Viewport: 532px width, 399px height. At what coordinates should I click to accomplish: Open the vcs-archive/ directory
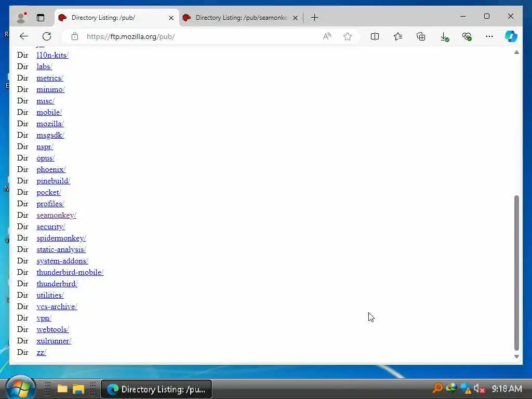click(x=57, y=307)
